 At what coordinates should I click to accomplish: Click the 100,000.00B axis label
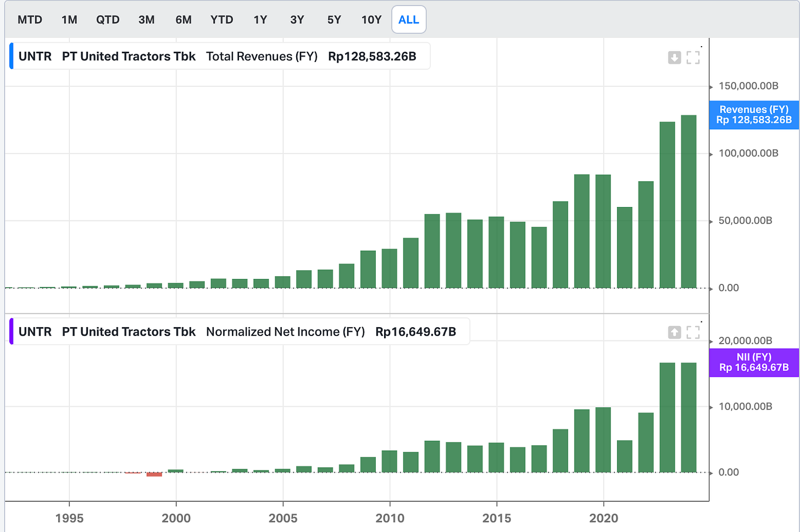(748, 153)
